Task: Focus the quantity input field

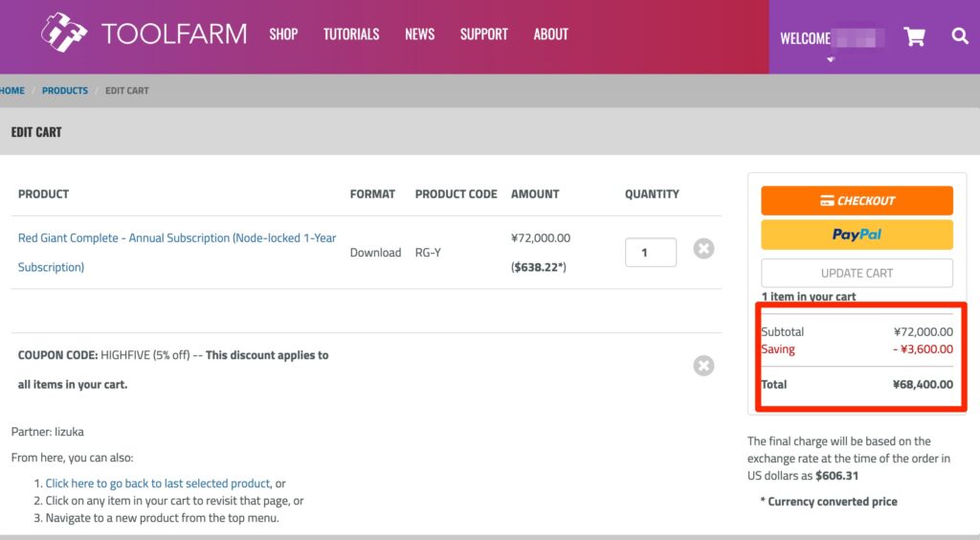Action: point(651,253)
